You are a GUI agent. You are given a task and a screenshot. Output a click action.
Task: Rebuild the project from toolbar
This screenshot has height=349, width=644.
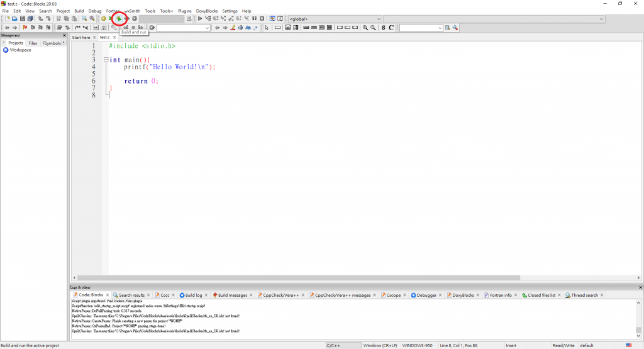pyautogui.click(x=127, y=19)
